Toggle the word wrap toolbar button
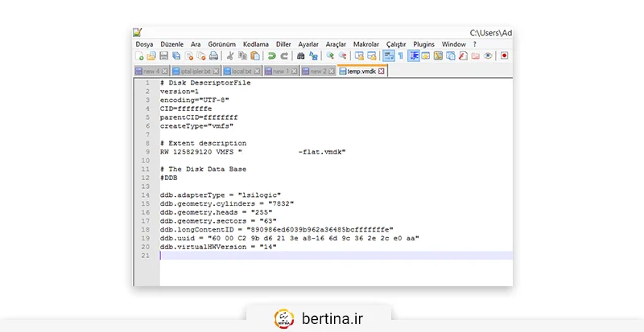644x332 pixels. click(388, 56)
